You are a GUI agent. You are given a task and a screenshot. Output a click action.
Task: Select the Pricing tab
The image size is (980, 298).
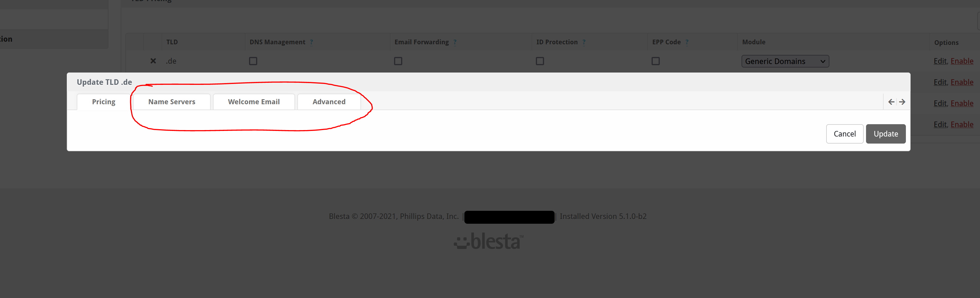click(x=103, y=102)
